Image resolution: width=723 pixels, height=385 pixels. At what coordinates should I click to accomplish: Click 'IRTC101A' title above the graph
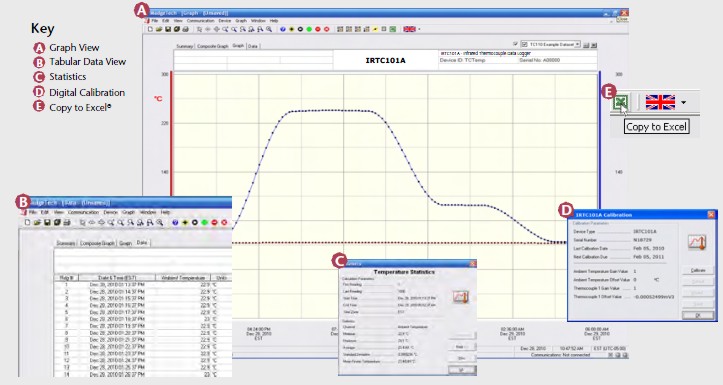[x=385, y=60]
